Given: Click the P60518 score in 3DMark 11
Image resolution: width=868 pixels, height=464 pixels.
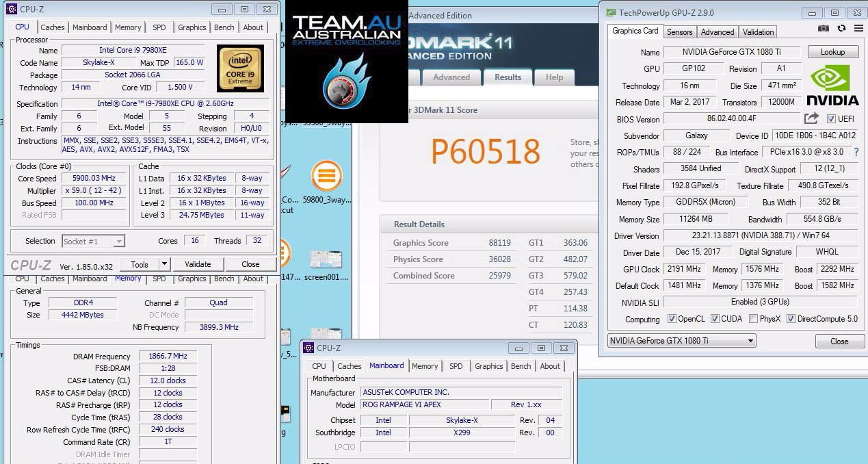Looking at the screenshot, I should click(x=486, y=151).
